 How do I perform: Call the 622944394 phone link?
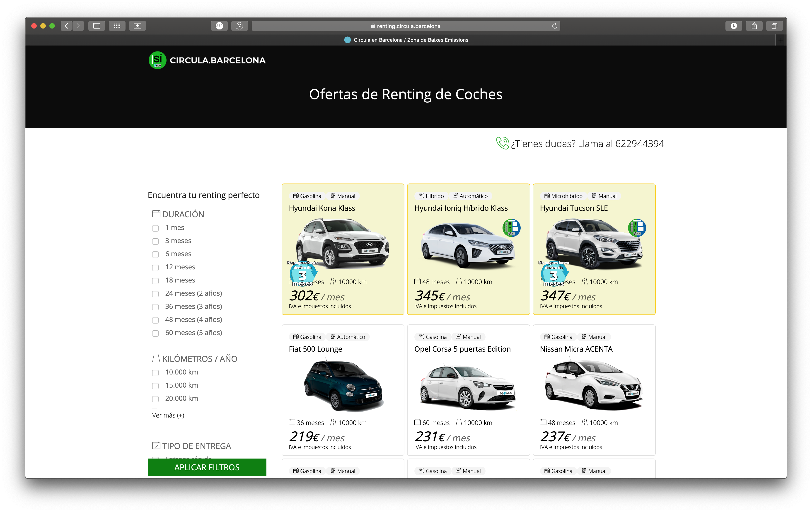tap(640, 144)
